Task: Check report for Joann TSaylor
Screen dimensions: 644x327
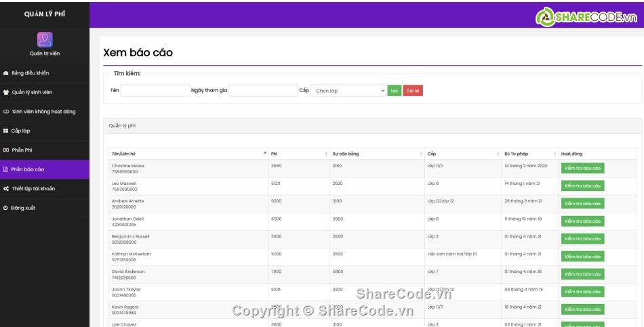Action: point(583,292)
